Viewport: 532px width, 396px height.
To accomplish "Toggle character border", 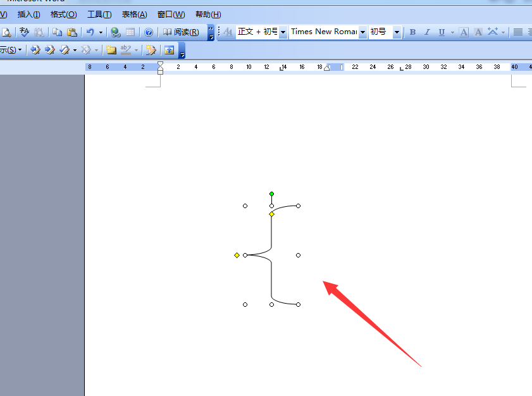I will 464,32.
